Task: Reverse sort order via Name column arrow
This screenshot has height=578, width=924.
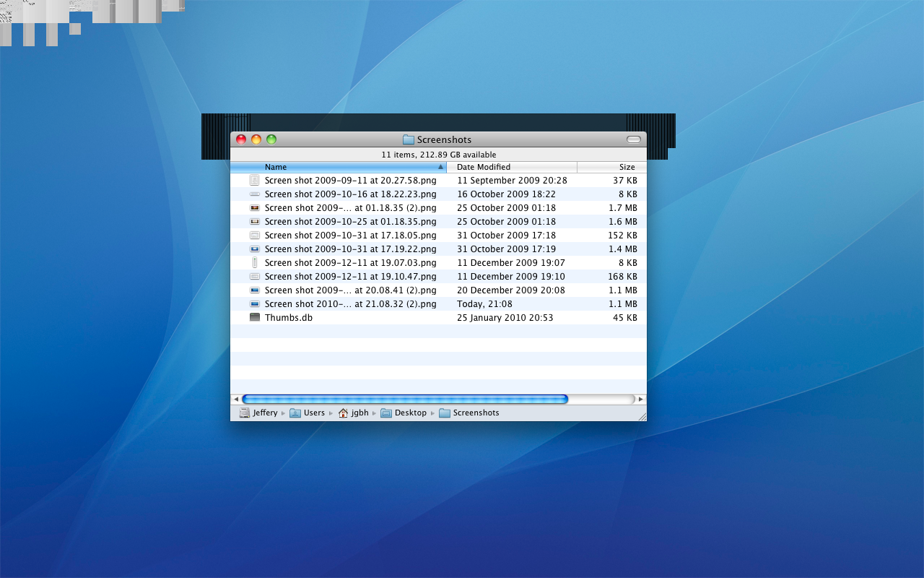Action: pyautogui.click(x=440, y=167)
